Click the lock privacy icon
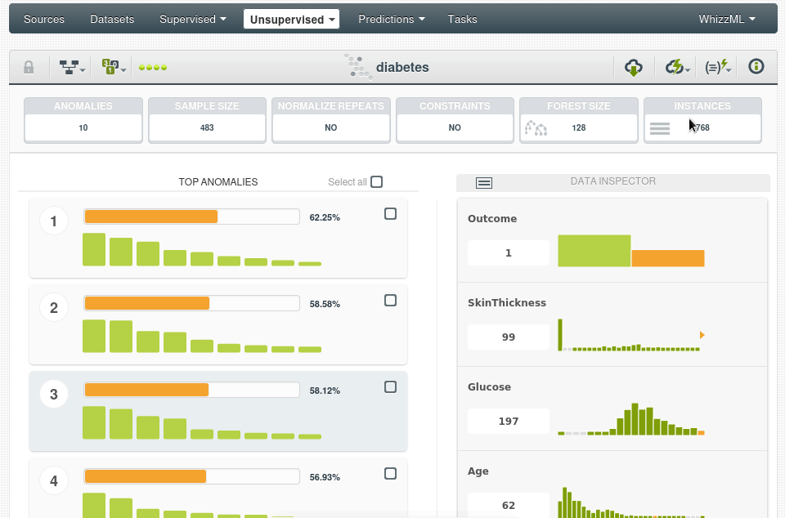The height and width of the screenshot is (518, 812). [x=29, y=67]
